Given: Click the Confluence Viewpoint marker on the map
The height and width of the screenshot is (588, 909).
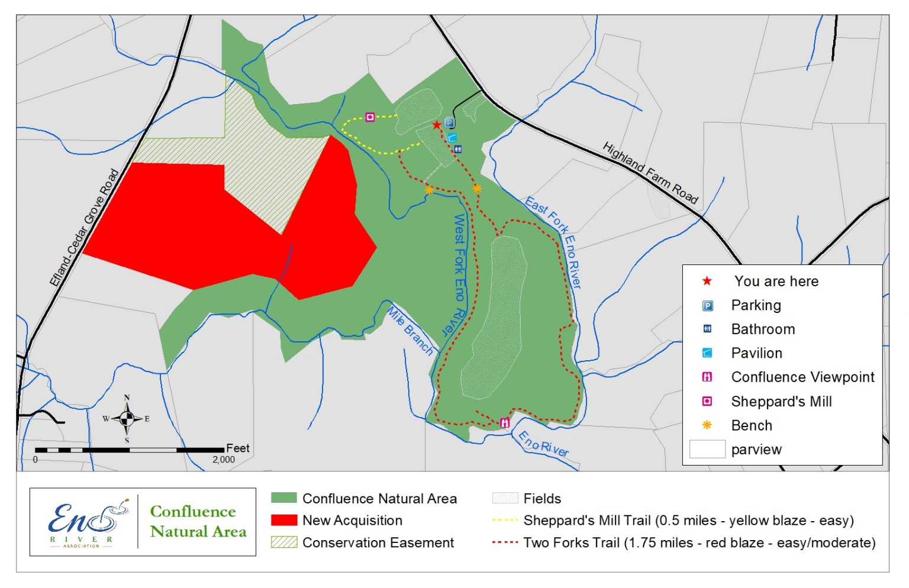Looking at the screenshot, I should click(x=505, y=422).
